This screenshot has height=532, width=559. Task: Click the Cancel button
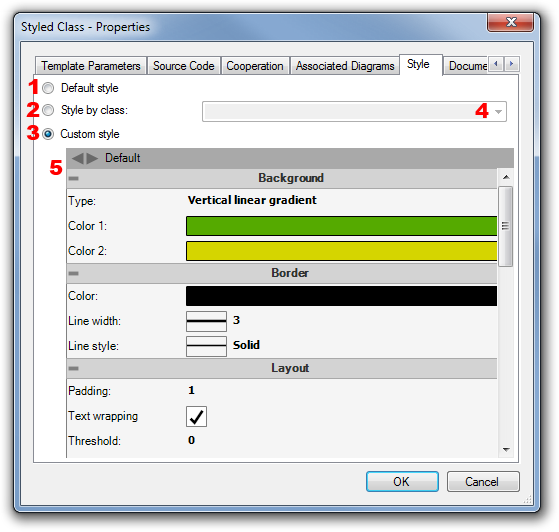click(x=483, y=482)
